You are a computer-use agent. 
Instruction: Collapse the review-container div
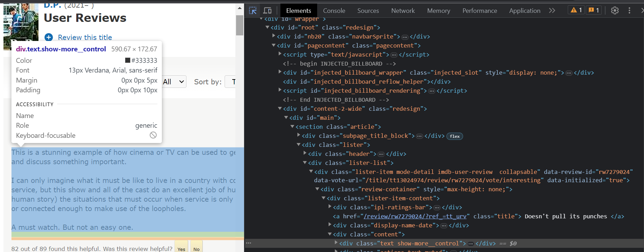pos(317,189)
